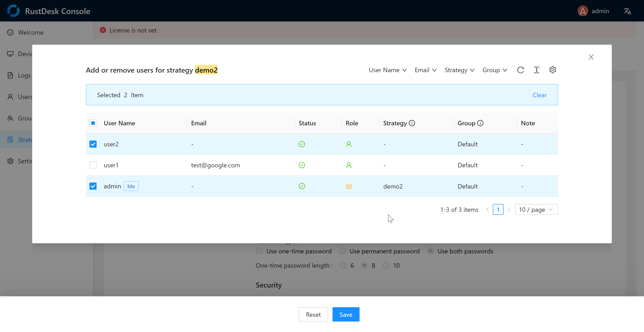Click the RustDesk Console logo

click(13, 11)
